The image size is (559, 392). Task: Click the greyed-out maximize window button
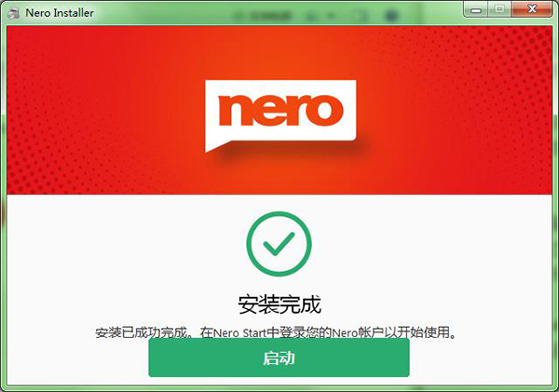[x=499, y=9]
